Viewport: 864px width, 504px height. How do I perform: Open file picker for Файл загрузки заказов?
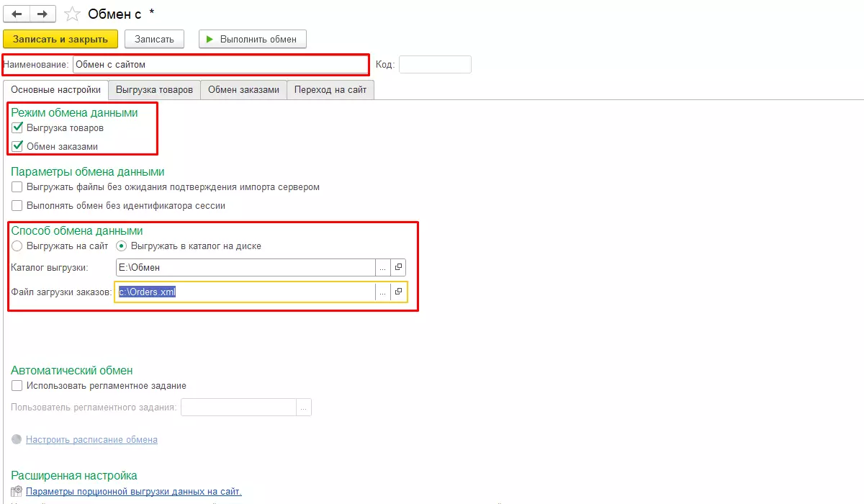tap(383, 292)
